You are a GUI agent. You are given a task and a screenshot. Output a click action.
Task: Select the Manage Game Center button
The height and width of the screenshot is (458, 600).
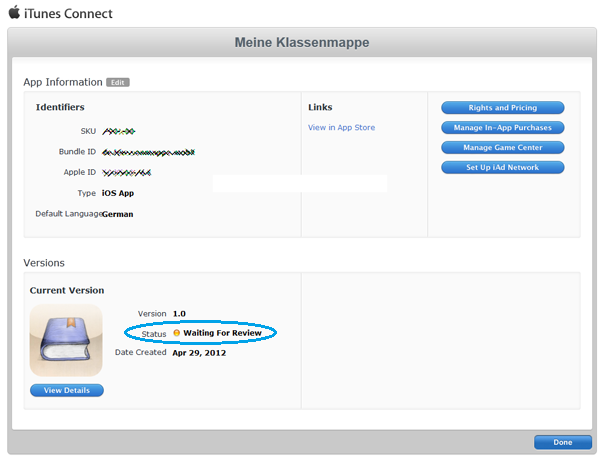[502, 148]
